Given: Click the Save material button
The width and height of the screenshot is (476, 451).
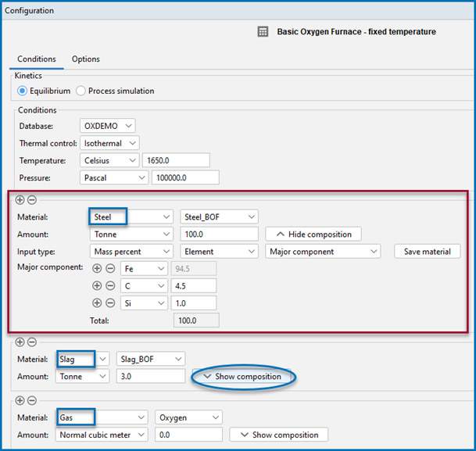Looking at the screenshot, I should point(427,252).
